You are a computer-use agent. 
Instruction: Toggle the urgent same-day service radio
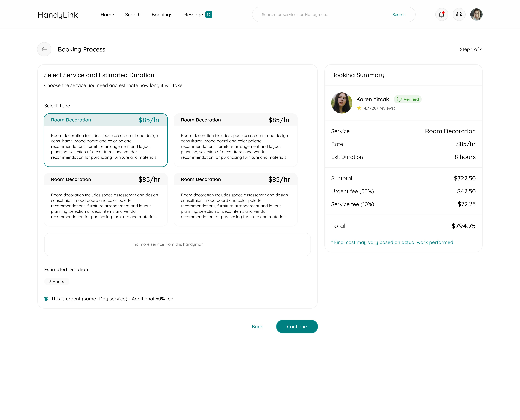click(46, 299)
